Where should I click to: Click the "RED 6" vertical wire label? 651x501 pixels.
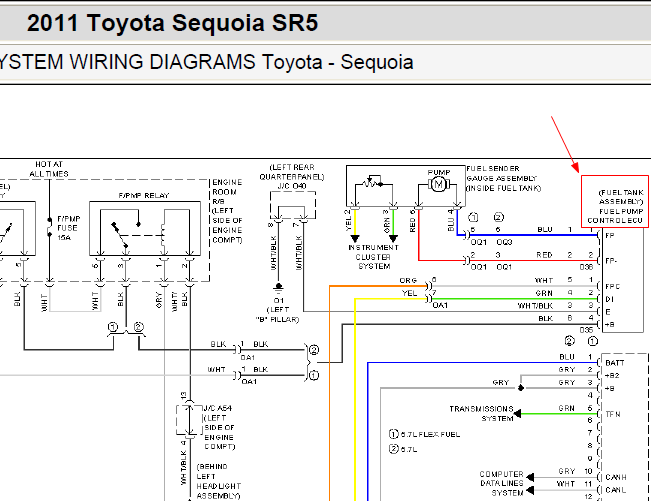pyautogui.click(x=412, y=221)
